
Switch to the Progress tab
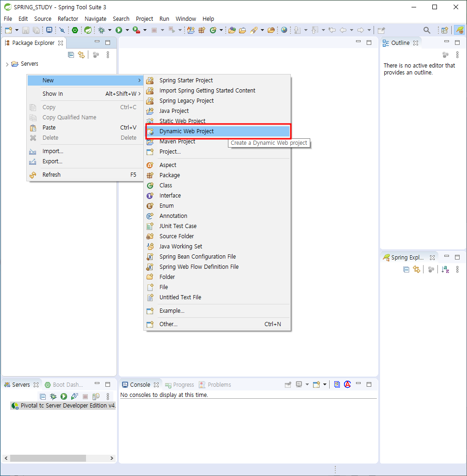coord(180,385)
